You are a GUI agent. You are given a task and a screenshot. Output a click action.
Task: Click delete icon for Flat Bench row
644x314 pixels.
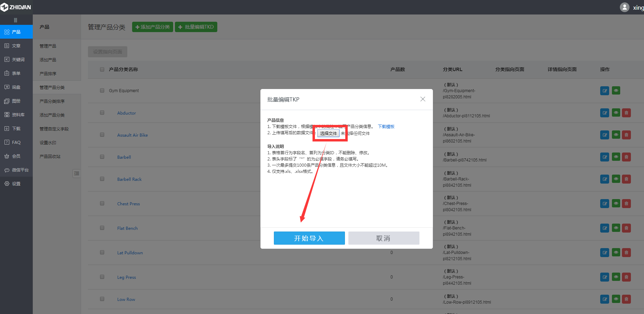(626, 228)
